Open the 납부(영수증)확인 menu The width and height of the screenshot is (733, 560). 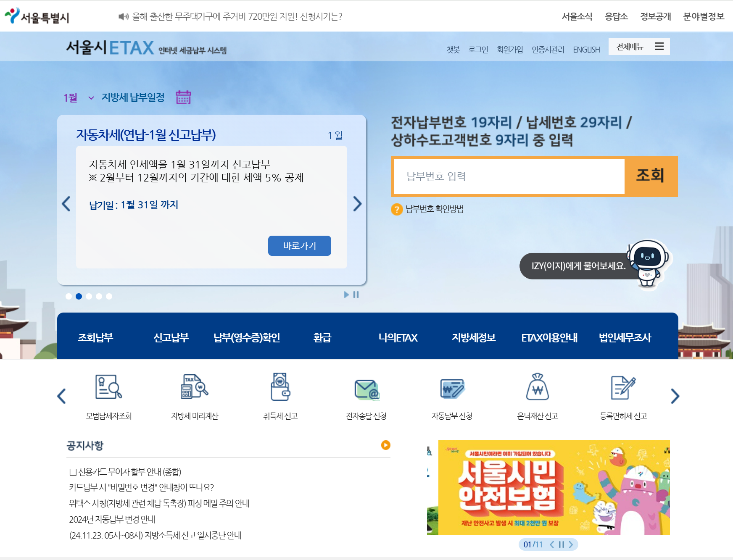pyautogui.click(x=247, y=337)
